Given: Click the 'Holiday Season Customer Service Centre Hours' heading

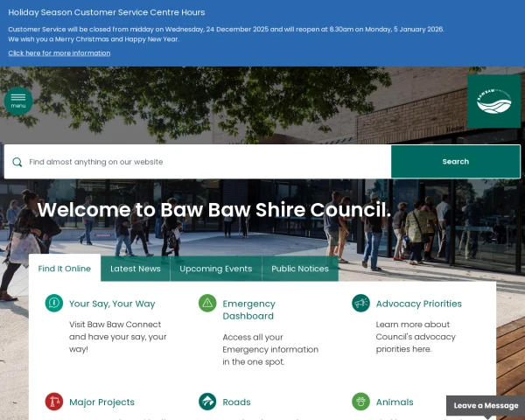Looking at the screenshot, I should tap(107, 12).
